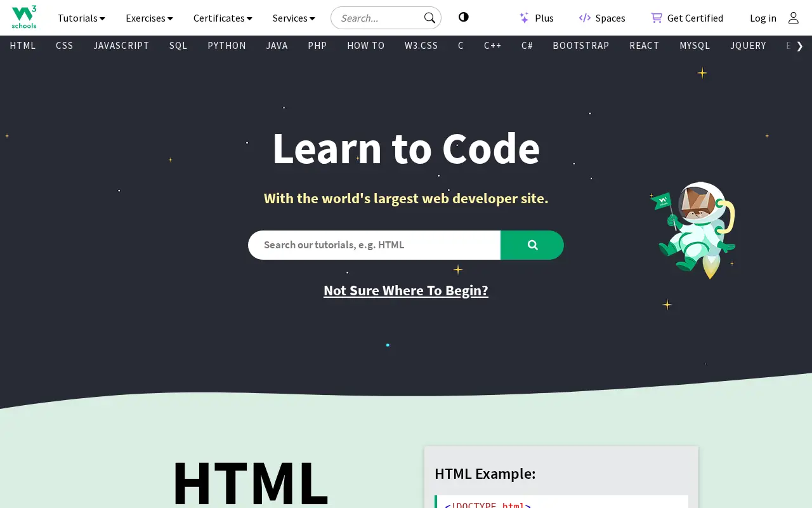Click the Get Certified link text
Screen dimensions: 812x508
point(695,18)
